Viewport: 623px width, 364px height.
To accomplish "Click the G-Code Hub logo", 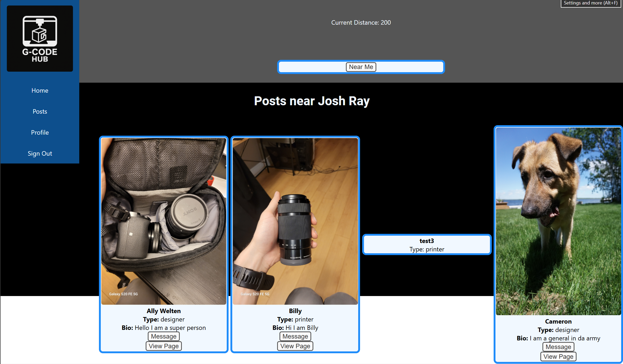I will click(x=40, y=39).
